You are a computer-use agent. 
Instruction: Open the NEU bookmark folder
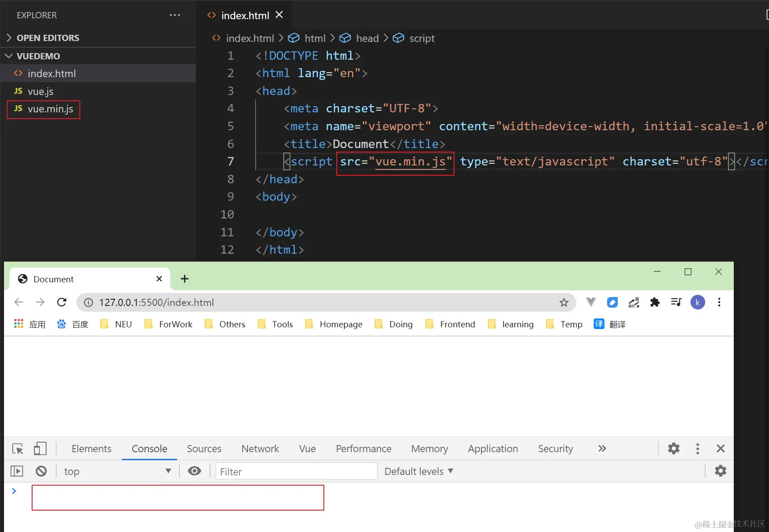[x=116, y=324]
